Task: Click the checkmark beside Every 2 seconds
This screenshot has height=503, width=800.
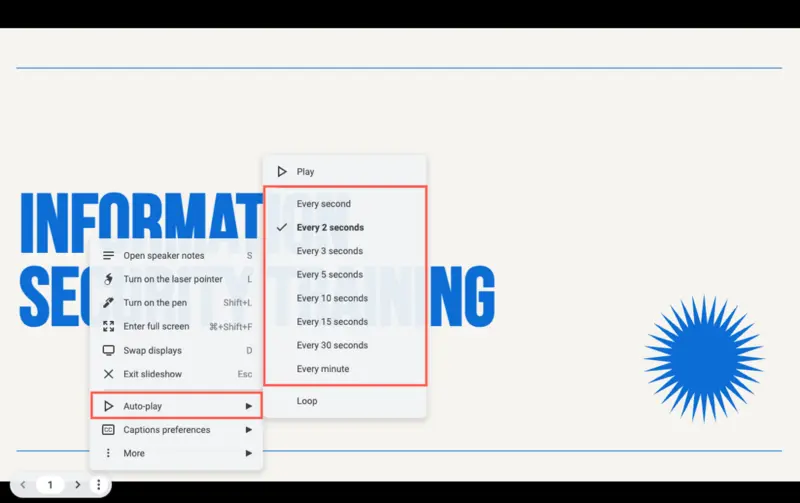Action: click(x=282, y=228)
